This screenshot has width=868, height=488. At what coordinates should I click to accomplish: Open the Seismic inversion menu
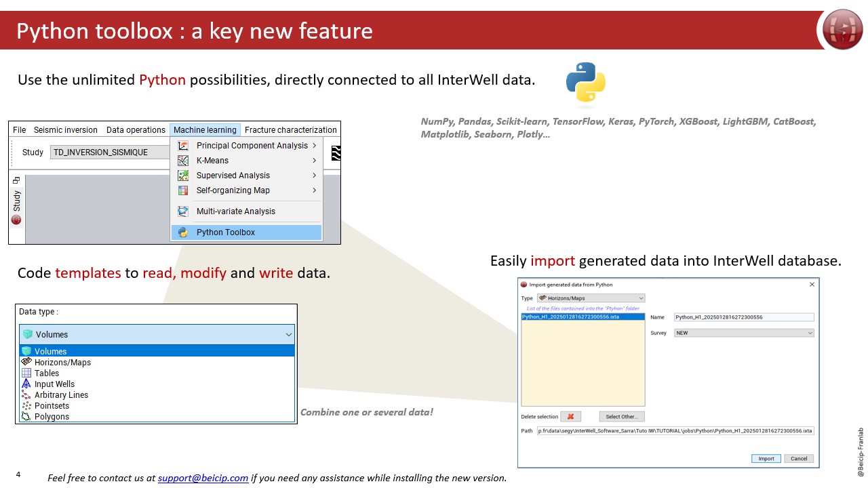pyautogui.click(x=66, y=130)
